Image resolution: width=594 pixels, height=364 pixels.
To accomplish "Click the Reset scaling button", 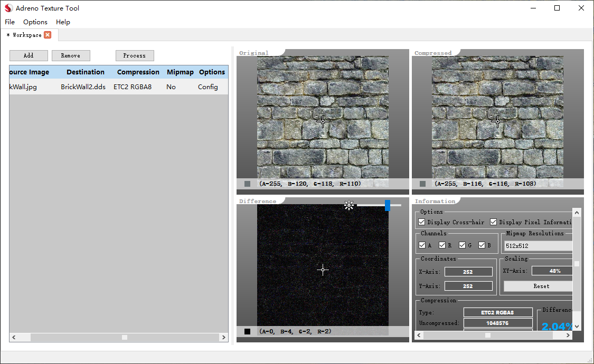I will click(x=541, y=286).
